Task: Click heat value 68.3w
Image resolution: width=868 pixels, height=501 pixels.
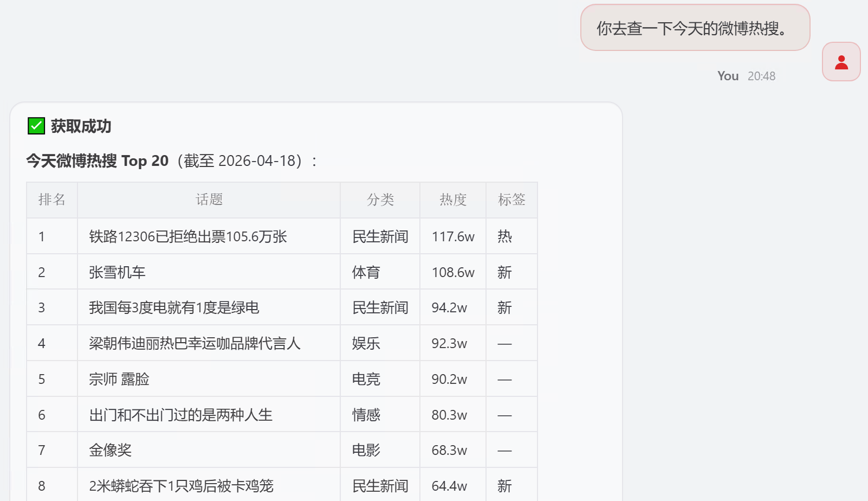Action: 449,450
